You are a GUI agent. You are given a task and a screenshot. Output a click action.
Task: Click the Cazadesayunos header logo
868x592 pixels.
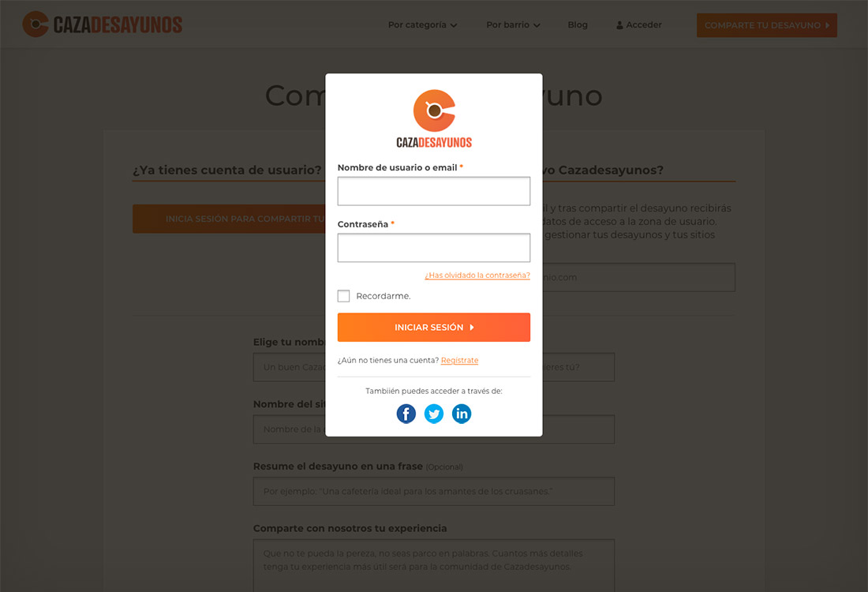click(103, 24)
